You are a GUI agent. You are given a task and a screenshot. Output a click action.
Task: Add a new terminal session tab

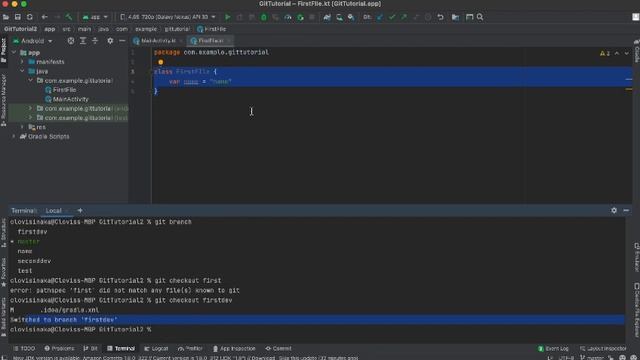[x=80, y=211]
